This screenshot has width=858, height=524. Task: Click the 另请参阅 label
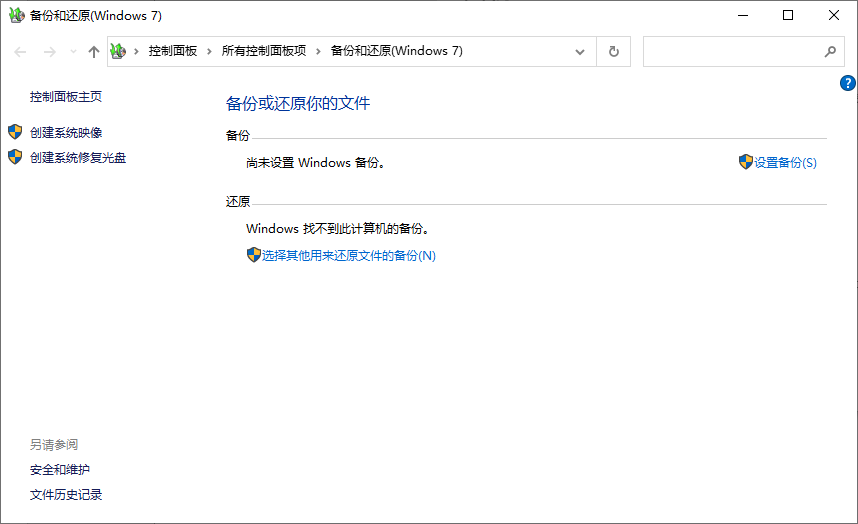pyautogui.click(x=54, y=445)
